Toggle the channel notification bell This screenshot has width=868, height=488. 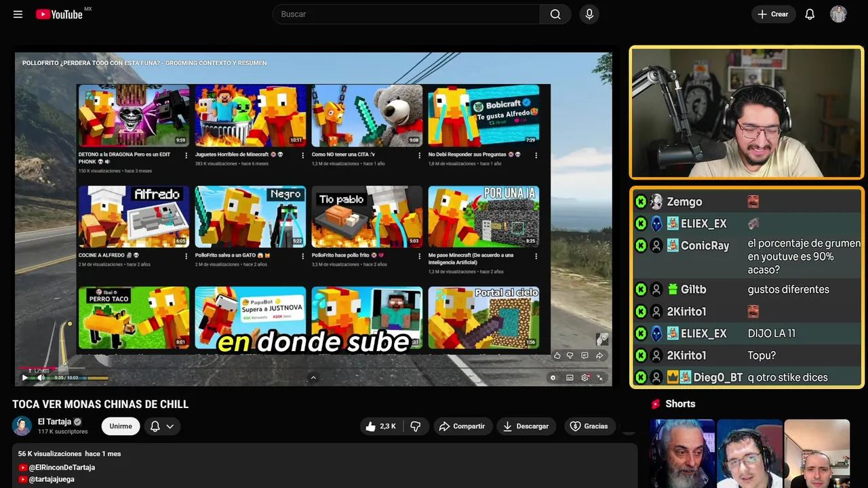155,426
